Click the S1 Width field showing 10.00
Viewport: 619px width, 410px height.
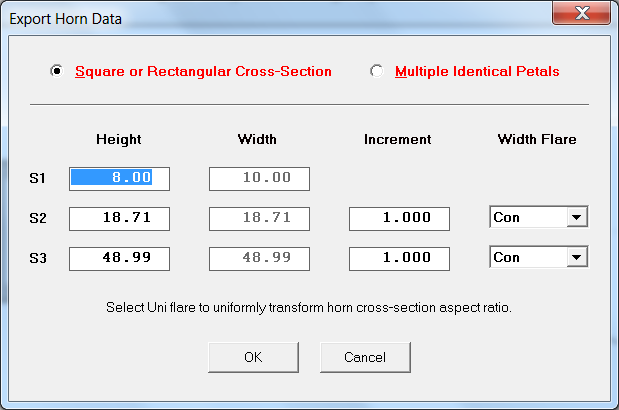[x=259, y=179]
